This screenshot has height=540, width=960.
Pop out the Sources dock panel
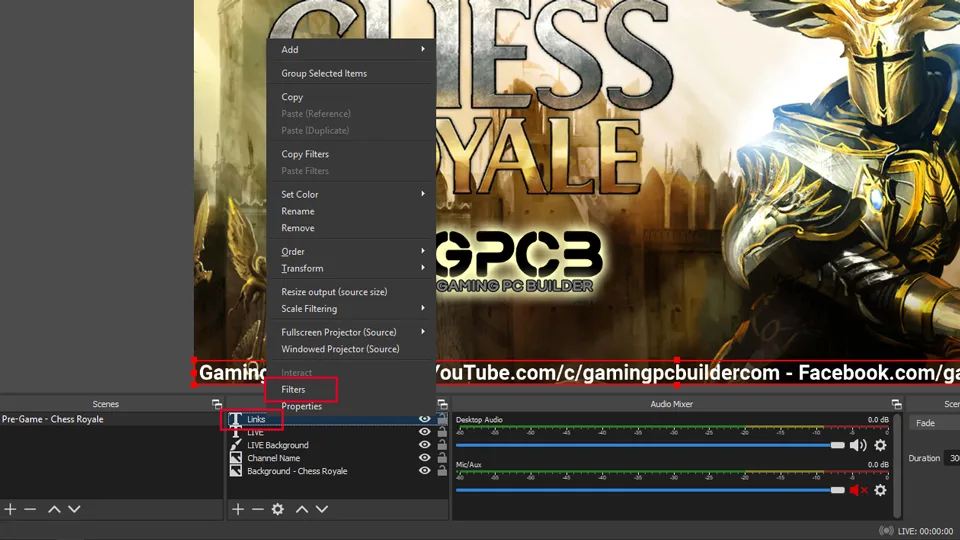[442, 404]
